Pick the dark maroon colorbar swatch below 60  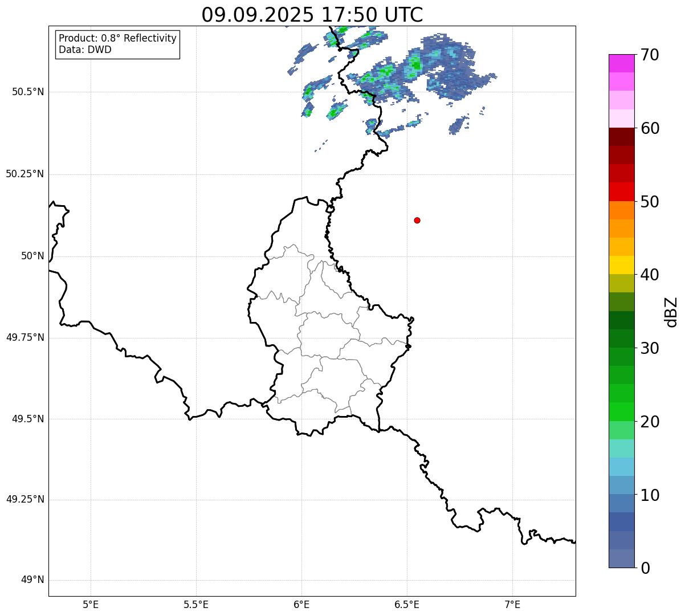[x=622, y=137]
